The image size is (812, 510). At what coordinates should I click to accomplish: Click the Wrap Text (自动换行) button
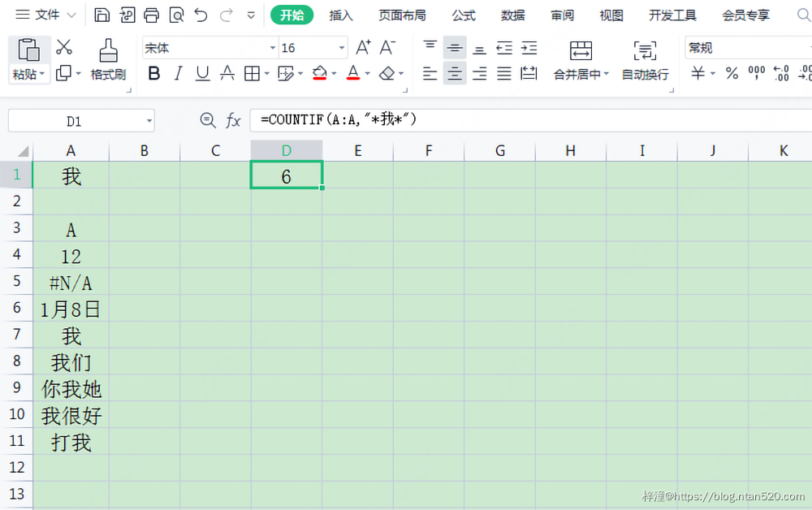click(x=646, y=61)
